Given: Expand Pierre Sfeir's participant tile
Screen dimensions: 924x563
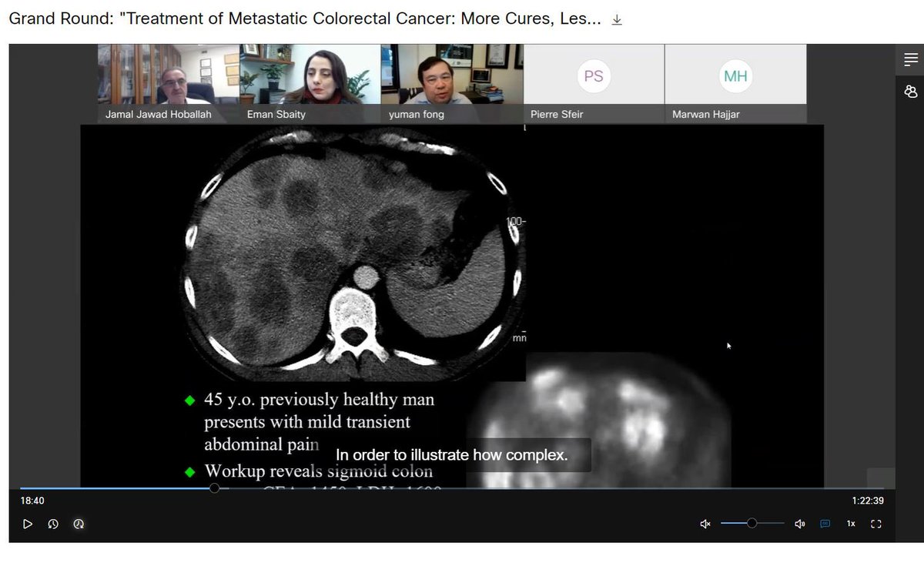Looking at the screenshot, I should coord(593,77).
